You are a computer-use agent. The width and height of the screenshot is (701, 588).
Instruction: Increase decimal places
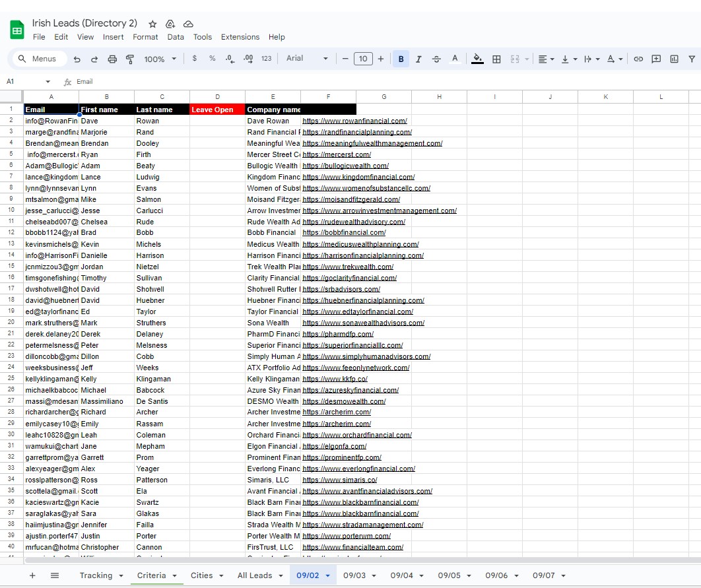coord(248,59)
